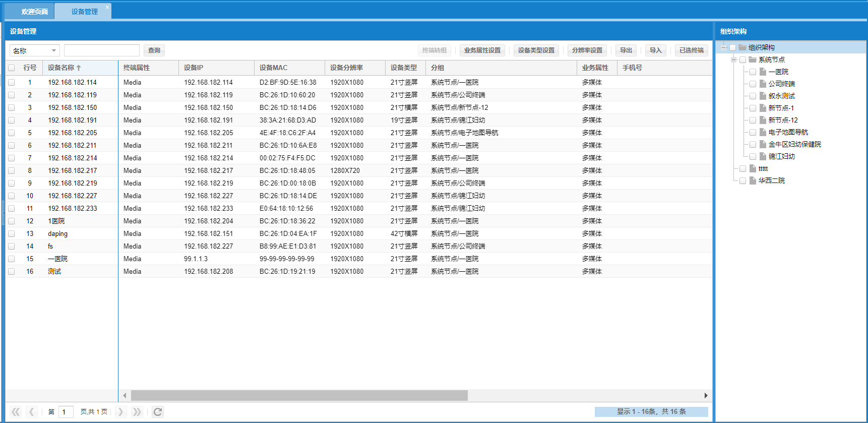Check row 13 checkbox for daping
Image resolution: width=868 pixels, height=423 pixels.
[12, 233]
